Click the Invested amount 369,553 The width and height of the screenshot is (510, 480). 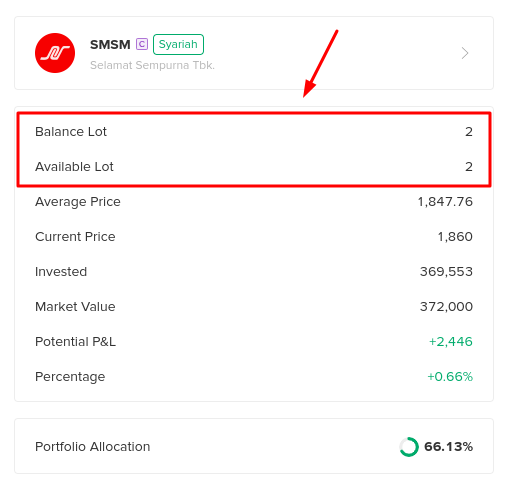[x=446, y=272]
